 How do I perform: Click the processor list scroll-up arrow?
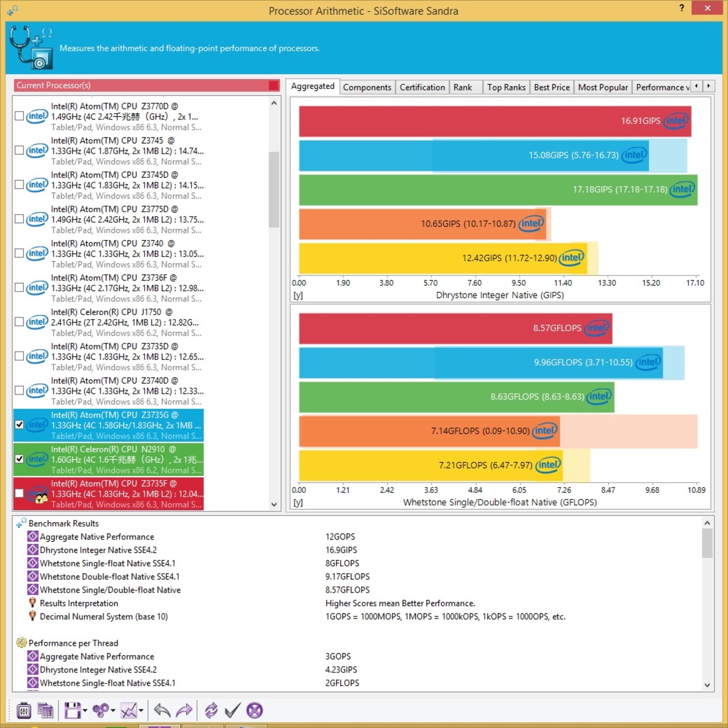click(x=274, y=103)
